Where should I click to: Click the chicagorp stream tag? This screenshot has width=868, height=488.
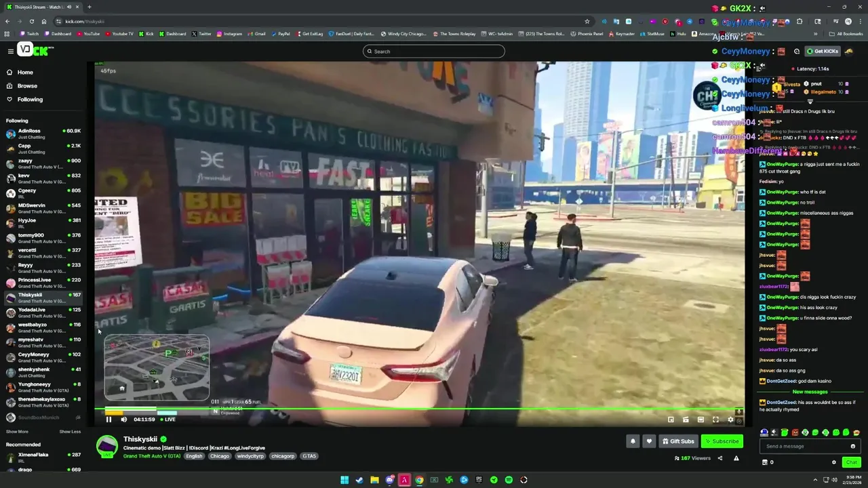tap(283, 456)
